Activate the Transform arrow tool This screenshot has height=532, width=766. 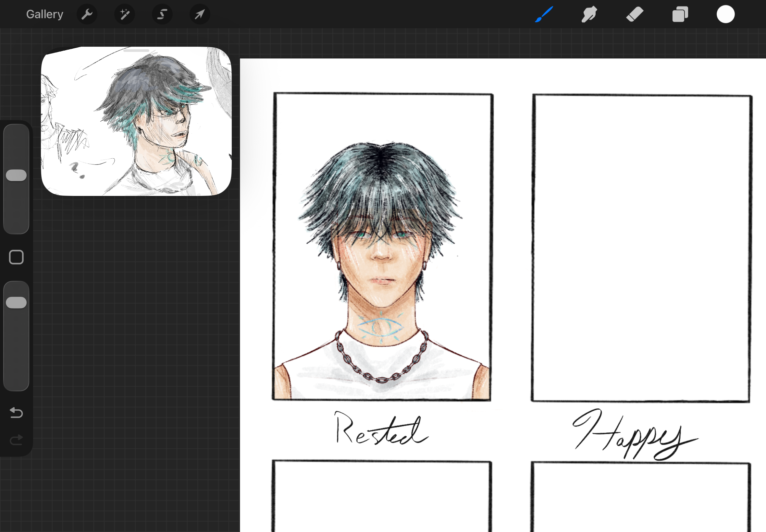click(x=199, y=14)
